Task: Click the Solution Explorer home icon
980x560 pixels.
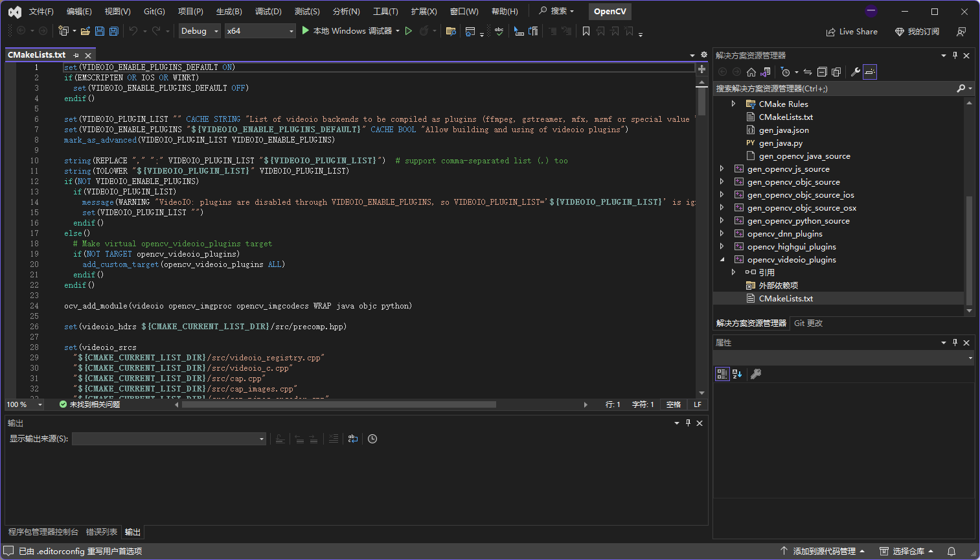Action: [x=751, y=72]
